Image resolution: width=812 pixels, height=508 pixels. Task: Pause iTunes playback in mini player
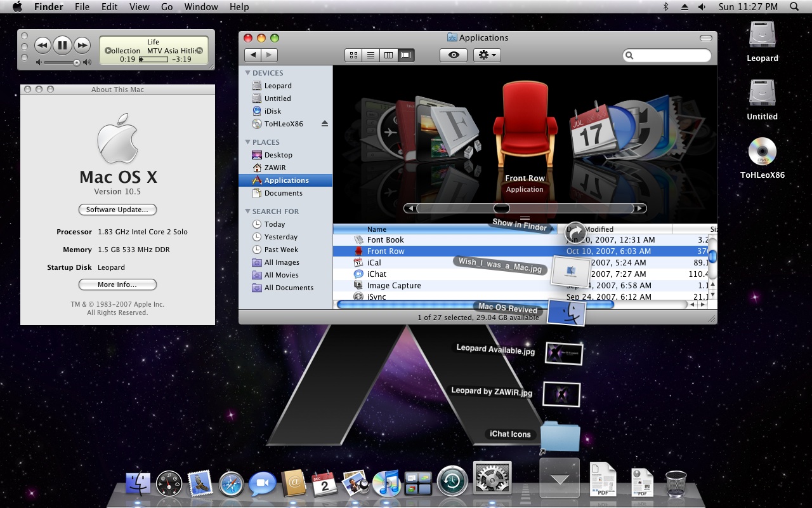click(62, 45)
